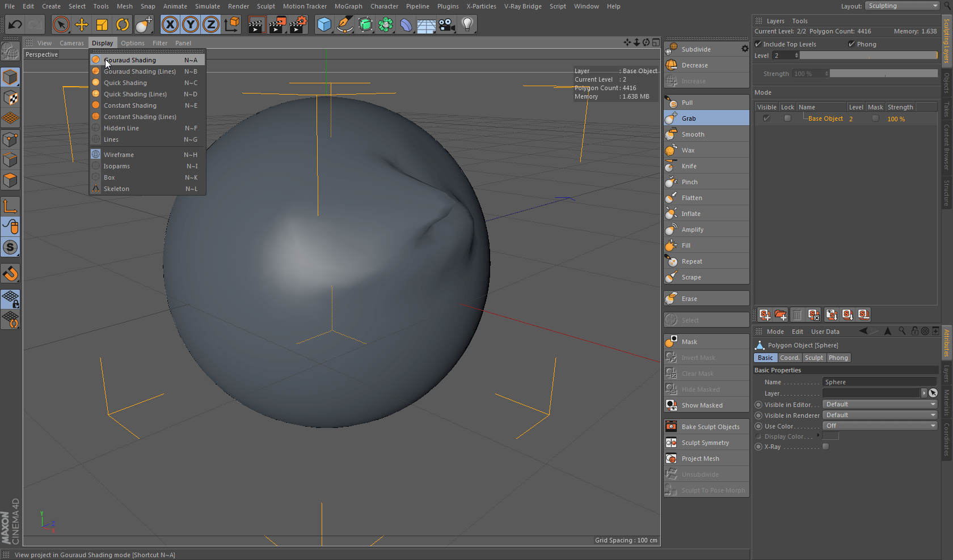The height and width of the screenshot is (560, 953).
Task: Toggle Include Top Levels checkbox
Action: click(x=758, y=44)
